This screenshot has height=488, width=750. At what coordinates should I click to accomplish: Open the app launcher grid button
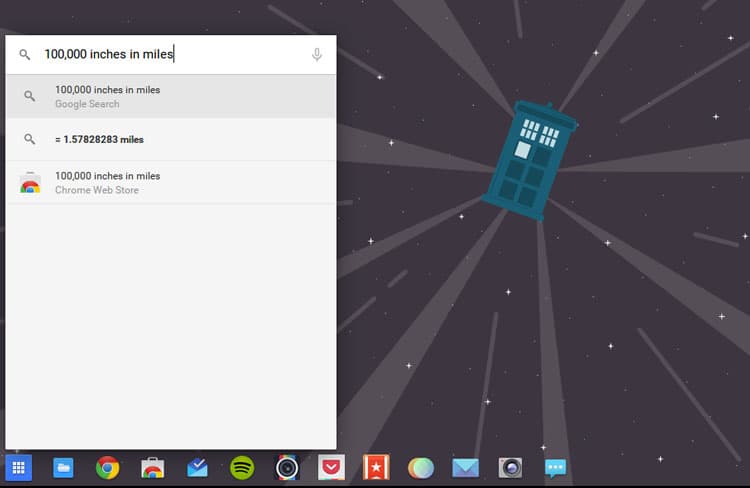tap(19, 467)
